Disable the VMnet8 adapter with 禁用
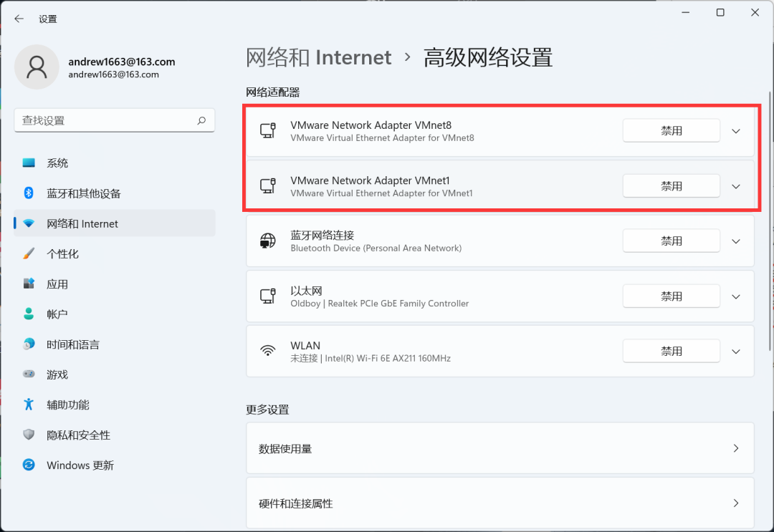This screenshot has height=532, width=774. pyautogui.click(x=671, y=131)
